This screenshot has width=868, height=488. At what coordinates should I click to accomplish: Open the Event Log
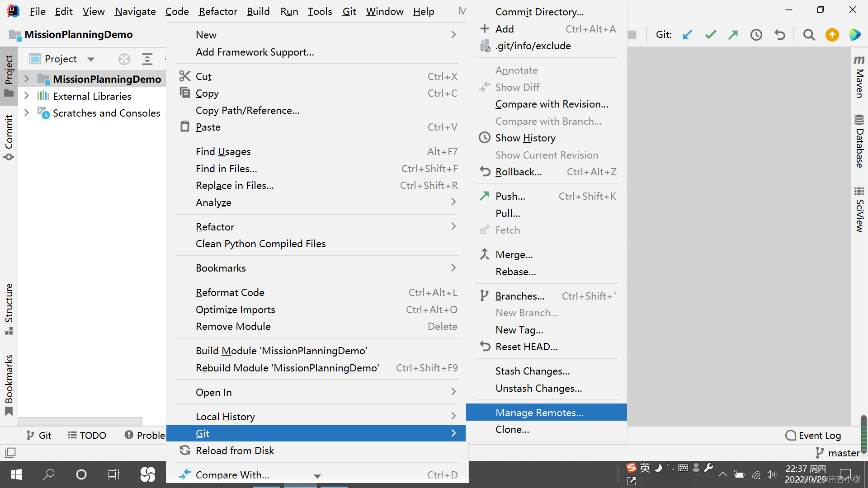[x=813, y=435]
